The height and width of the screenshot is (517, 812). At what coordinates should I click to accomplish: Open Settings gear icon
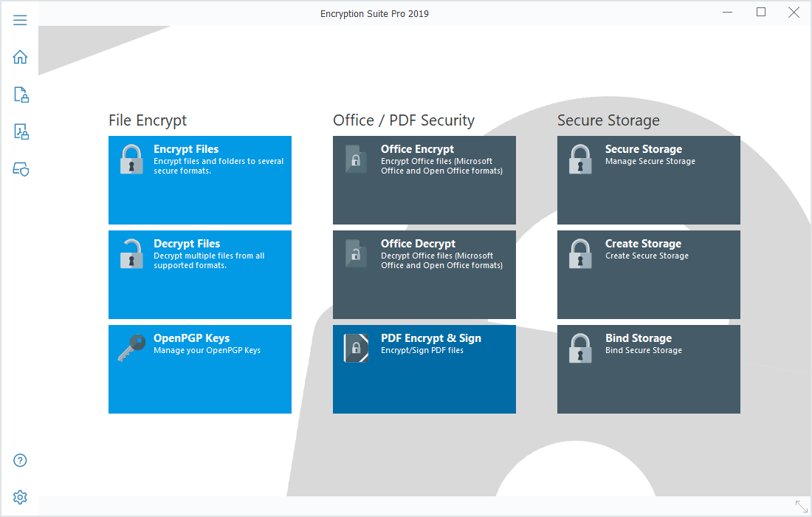point(20,496)
